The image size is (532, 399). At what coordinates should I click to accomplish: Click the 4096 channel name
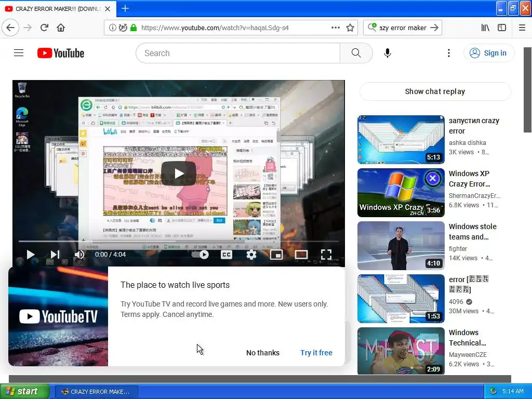456,302
